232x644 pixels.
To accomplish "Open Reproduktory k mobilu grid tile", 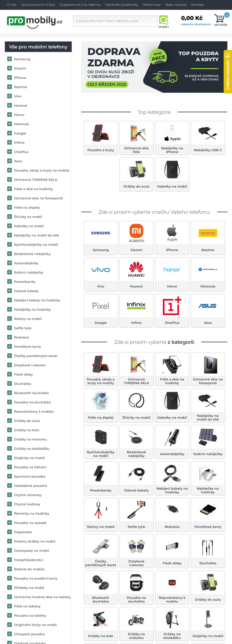I will point(172,588).
